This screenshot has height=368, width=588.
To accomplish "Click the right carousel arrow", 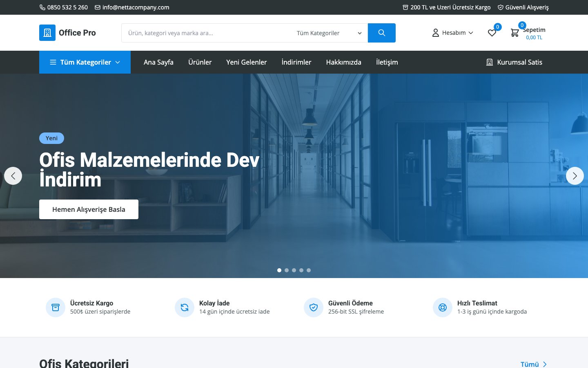I will pos(575,176).
